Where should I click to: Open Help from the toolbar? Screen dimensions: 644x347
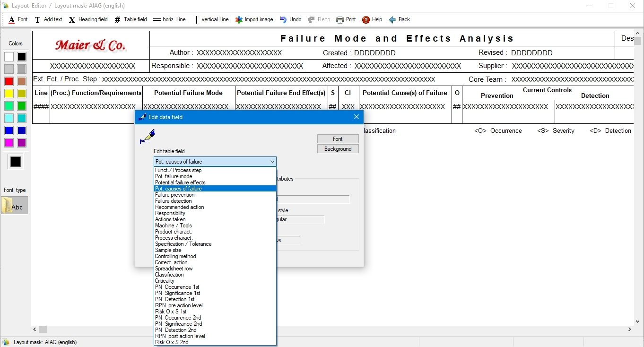coord(372,19)
